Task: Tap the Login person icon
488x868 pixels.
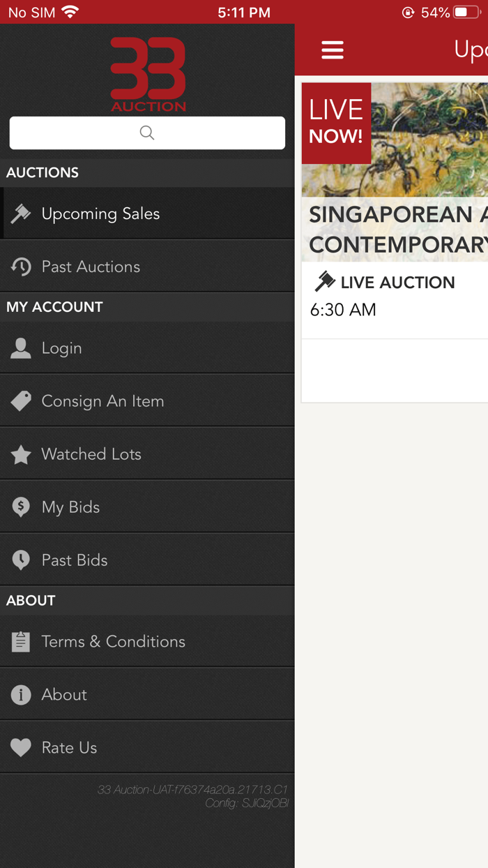Action: click(x=21, y=347)
